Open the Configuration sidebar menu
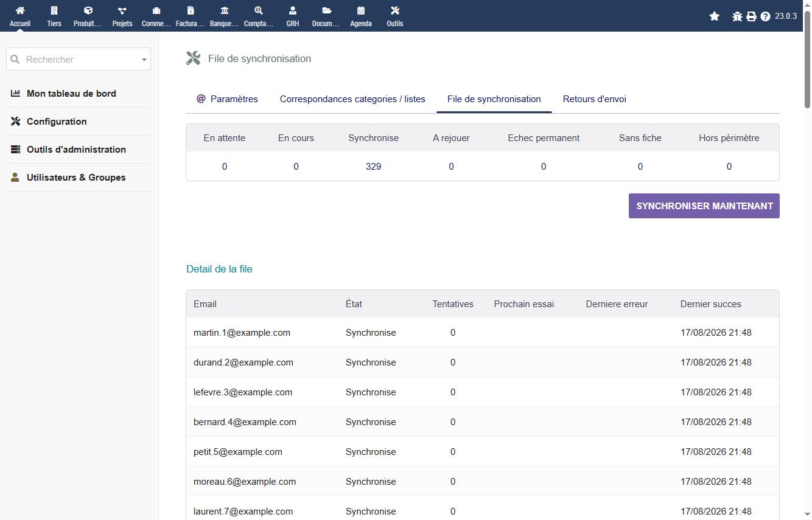 57,122
